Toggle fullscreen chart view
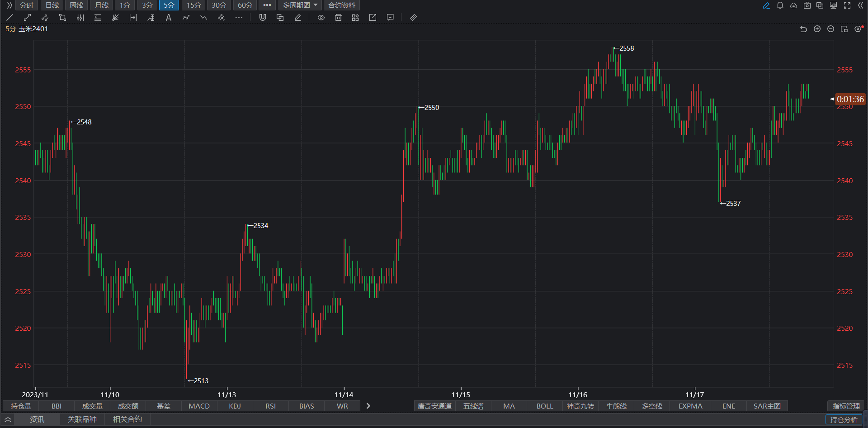This screenshot has width=868, height=428. pyautogui.click(x=847, y=5)
